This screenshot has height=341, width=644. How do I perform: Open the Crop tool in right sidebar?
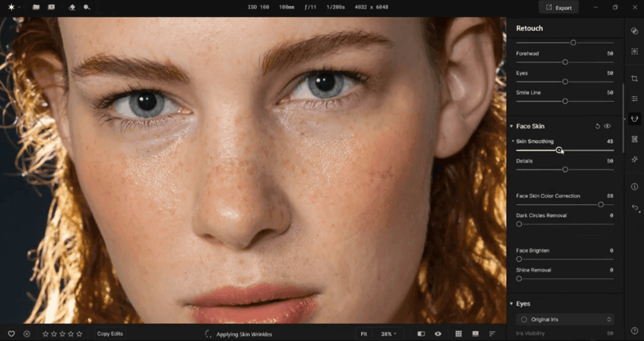tap(634, 78)
